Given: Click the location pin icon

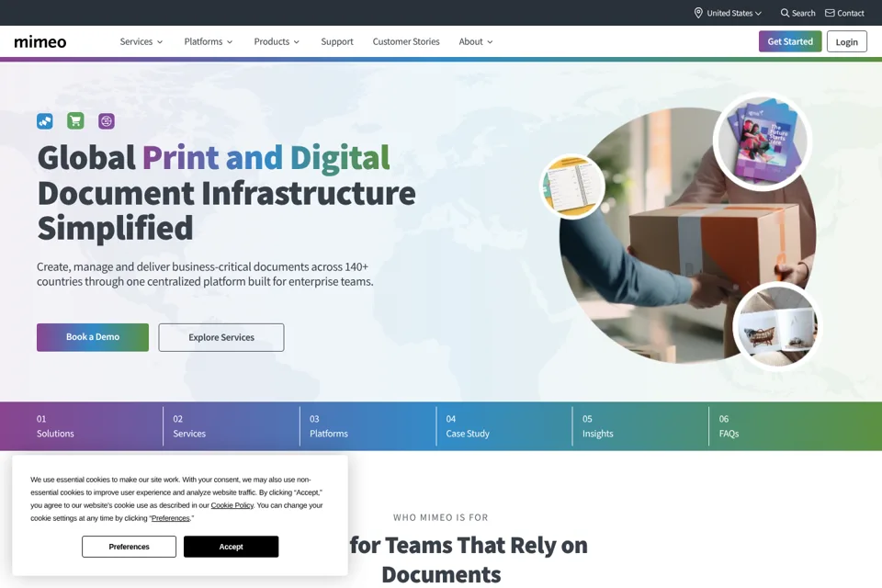Looking at the screenshot, I should click(698, 13).
